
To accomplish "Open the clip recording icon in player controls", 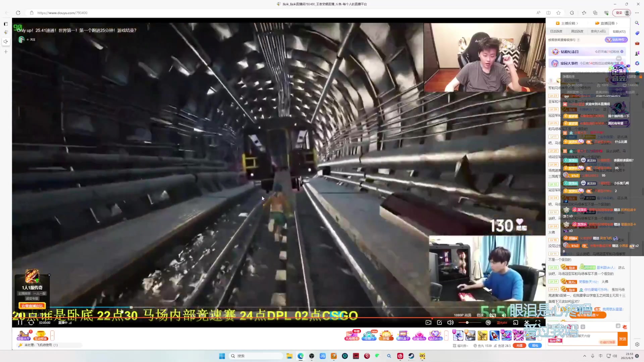I will point(428,322).
